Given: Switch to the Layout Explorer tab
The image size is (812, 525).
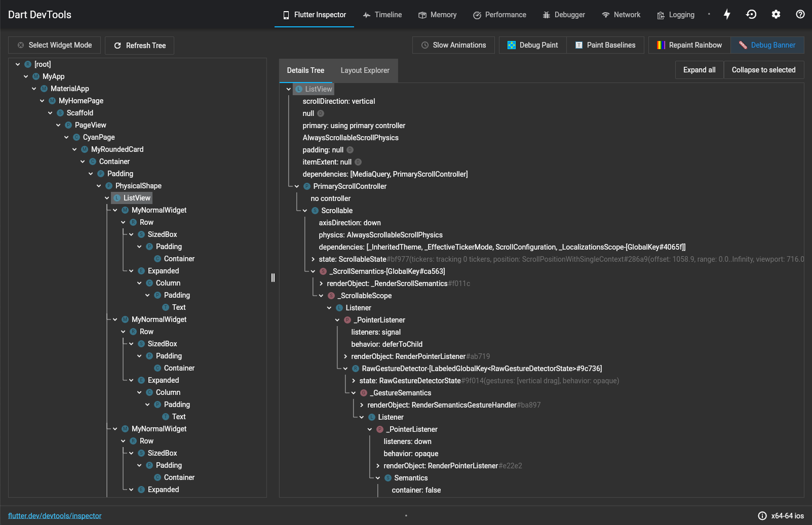Looking at the screenshot, I should tap(365, 70).
